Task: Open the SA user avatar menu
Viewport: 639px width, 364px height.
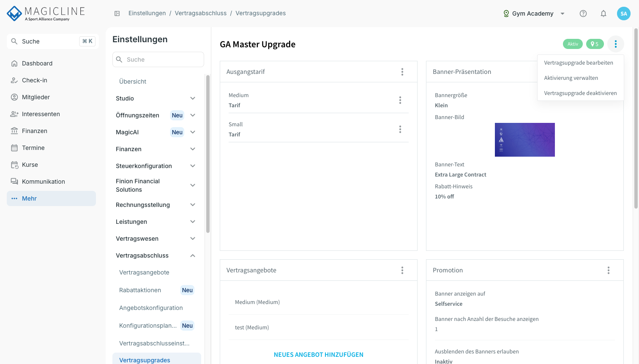Action: click(x=624, y=14)
